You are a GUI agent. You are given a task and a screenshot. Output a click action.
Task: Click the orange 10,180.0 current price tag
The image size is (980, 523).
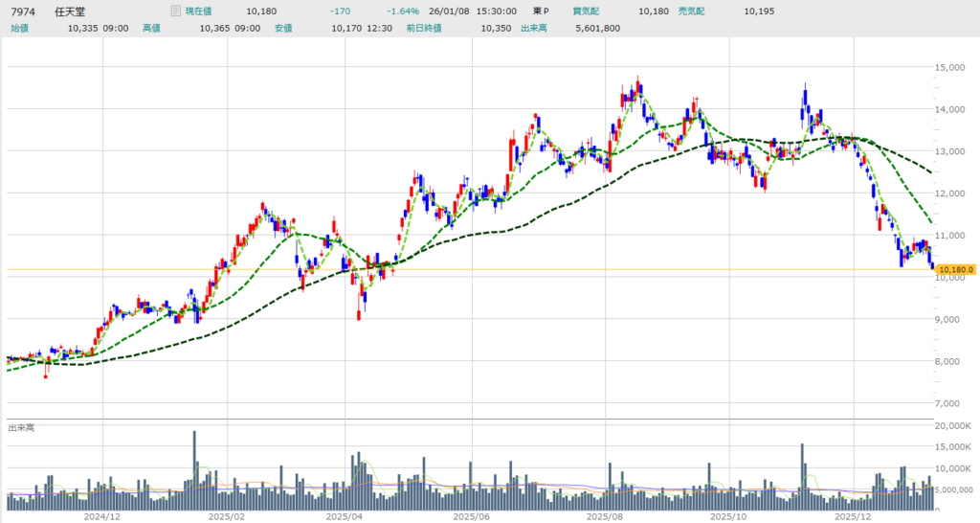pyautogui.click(x=955, y=270)
